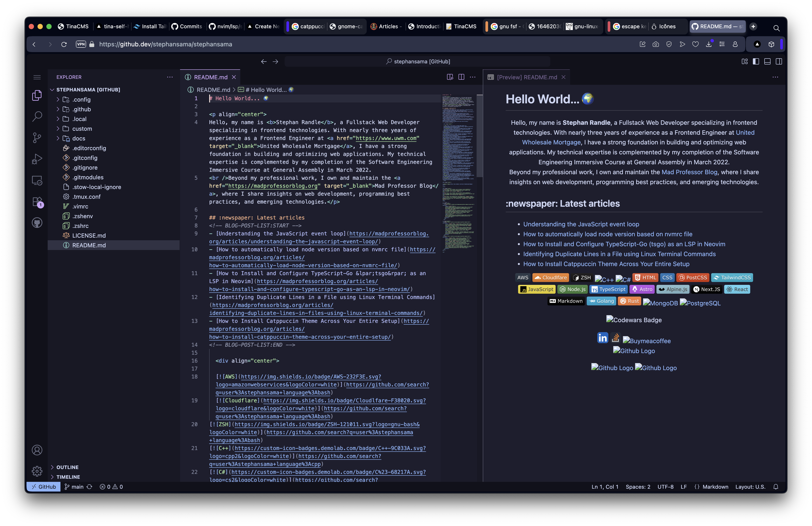Open the Remote Explorer view
This screenshot has width=812, height=526.
(x=37, y=180)
